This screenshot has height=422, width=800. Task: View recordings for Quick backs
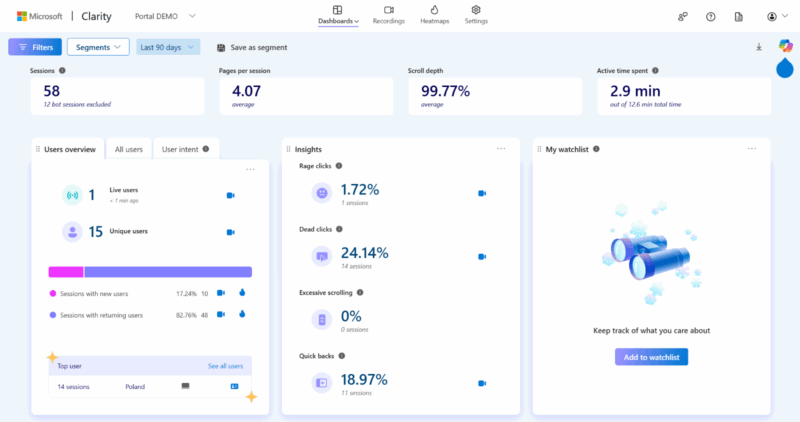tap(481, 383)
